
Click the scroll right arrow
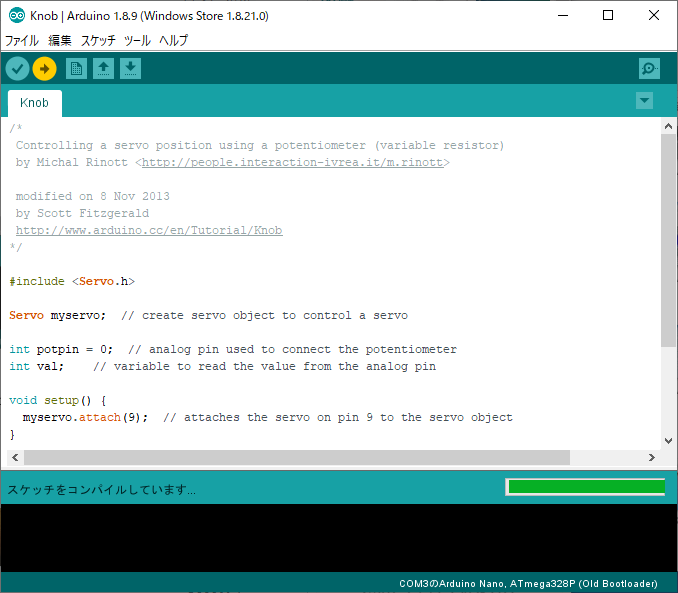[652, 458]
